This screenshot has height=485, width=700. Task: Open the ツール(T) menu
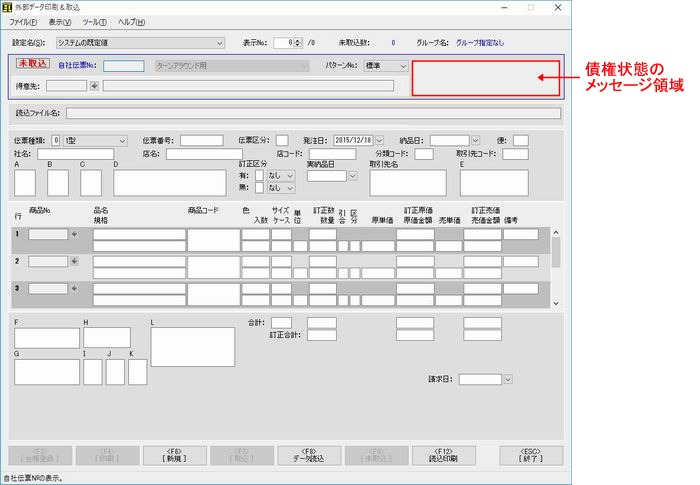[x=95, y=21]
